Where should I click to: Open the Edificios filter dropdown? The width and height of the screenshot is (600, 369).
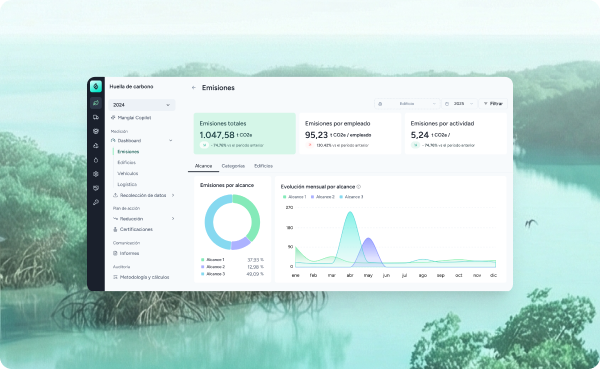coord(407,104)
